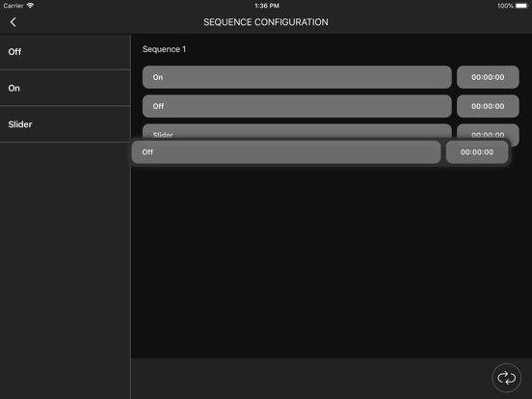Open time field beside second-row Off step
This screenshot has height=399, width=532.
(x=488, y=106)
